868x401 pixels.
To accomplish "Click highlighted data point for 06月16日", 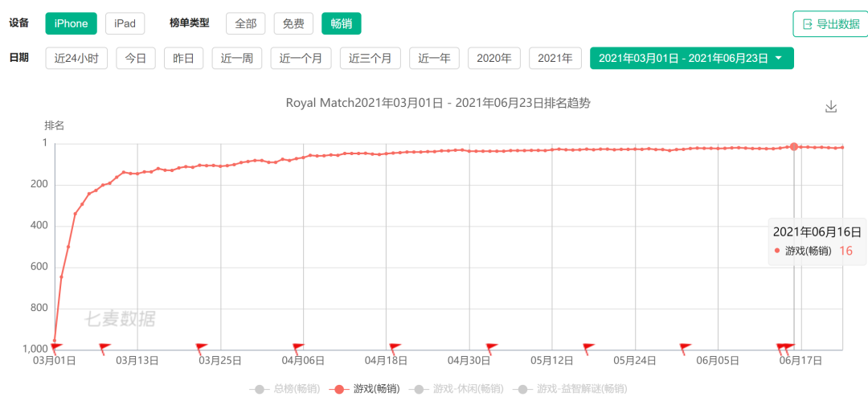I will 794,146.
